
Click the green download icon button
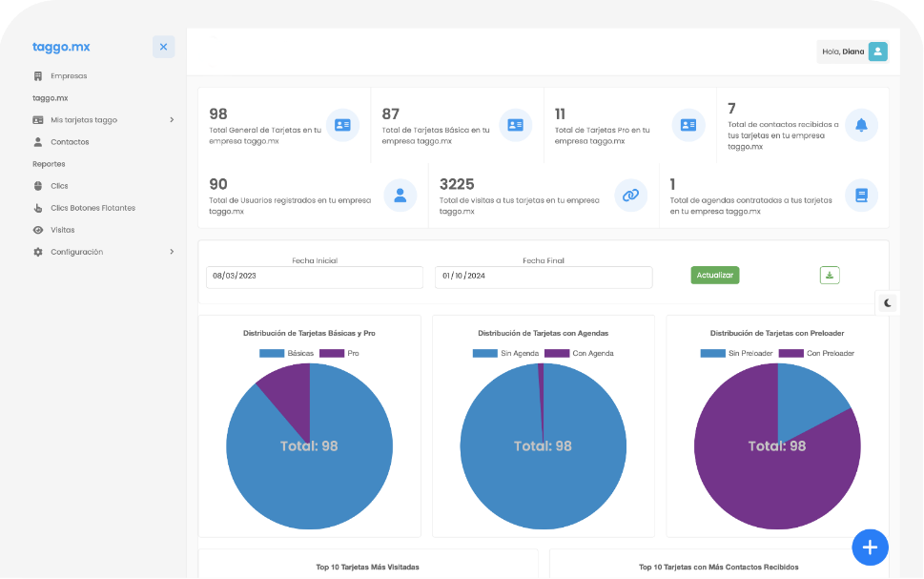coord(830,276)
